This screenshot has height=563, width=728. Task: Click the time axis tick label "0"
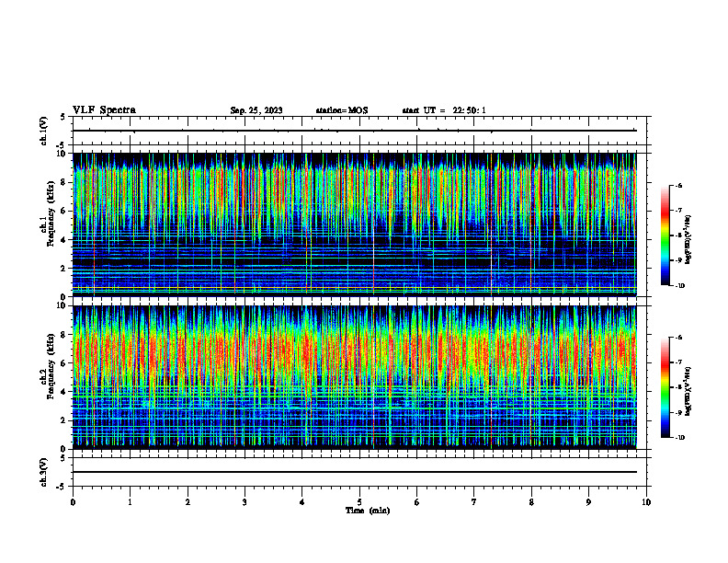pos(73,502)
